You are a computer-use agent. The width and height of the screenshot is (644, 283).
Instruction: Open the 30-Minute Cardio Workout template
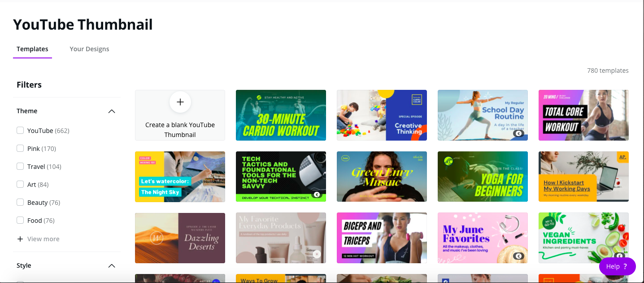[x=281, y=115]
